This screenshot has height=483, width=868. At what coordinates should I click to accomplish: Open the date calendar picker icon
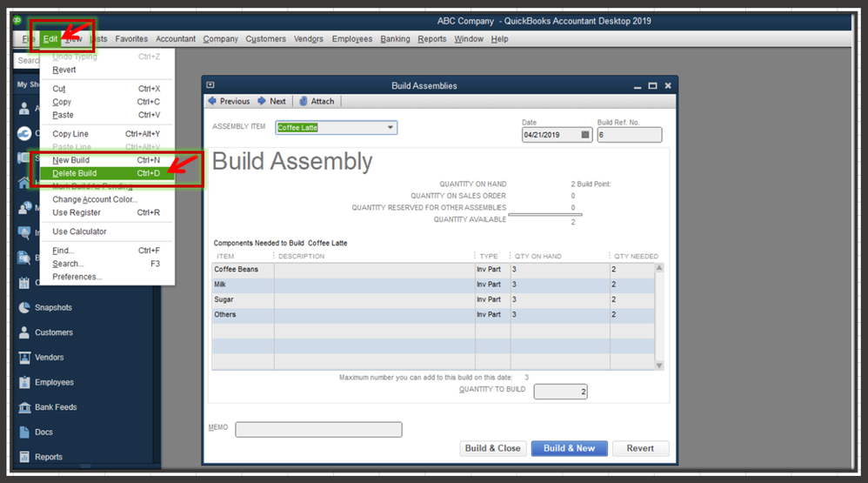pos(585,135)
